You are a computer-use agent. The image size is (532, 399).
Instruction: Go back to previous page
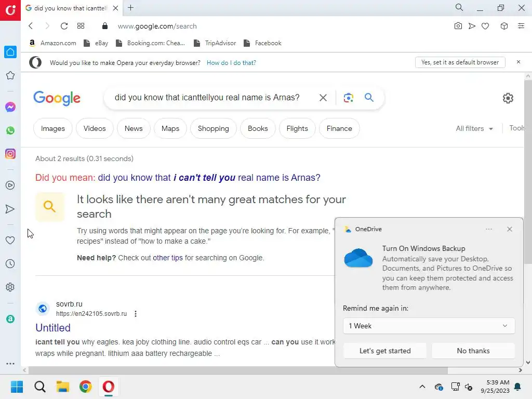(x=31, y=26)
